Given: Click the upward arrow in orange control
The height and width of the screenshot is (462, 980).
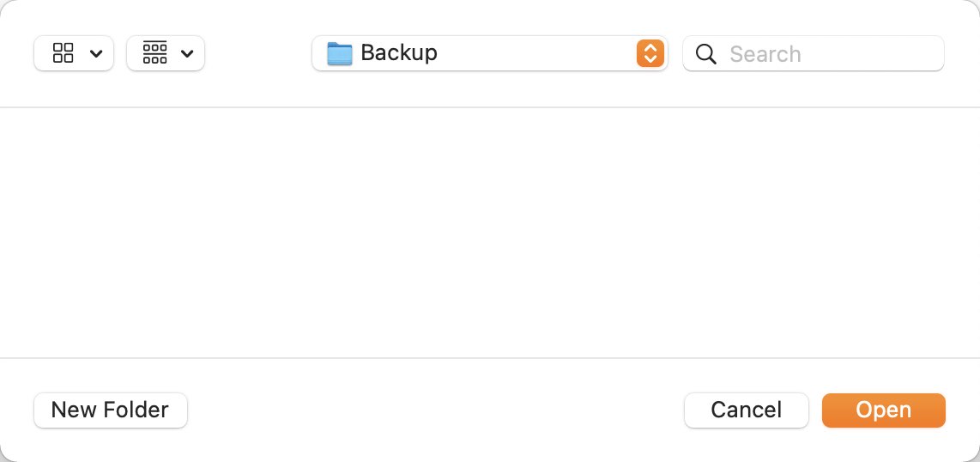Looking at the screenshot, I should tap(650, 47).
